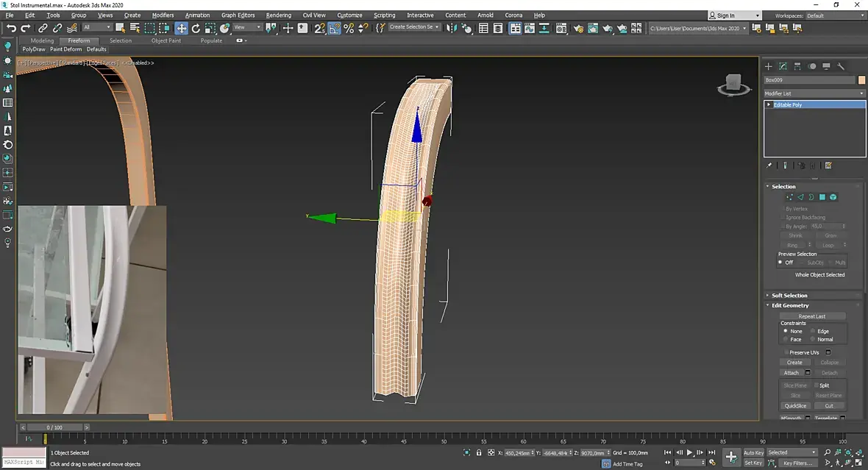Viewport: 868px width, 470px height.
Task: Click the Undo arrow in main toolbar
Action: pos(11,28)
